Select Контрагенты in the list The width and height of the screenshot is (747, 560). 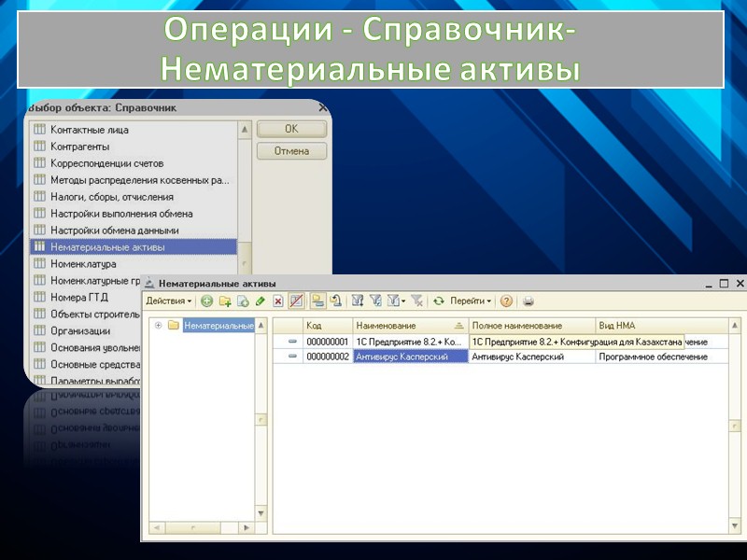[x=134, y=147]
